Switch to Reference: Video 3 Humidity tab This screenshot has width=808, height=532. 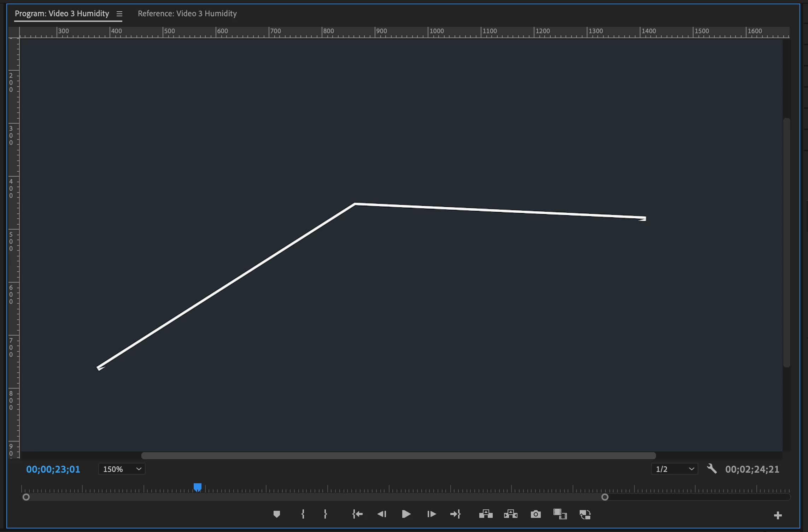pos(187,14)
